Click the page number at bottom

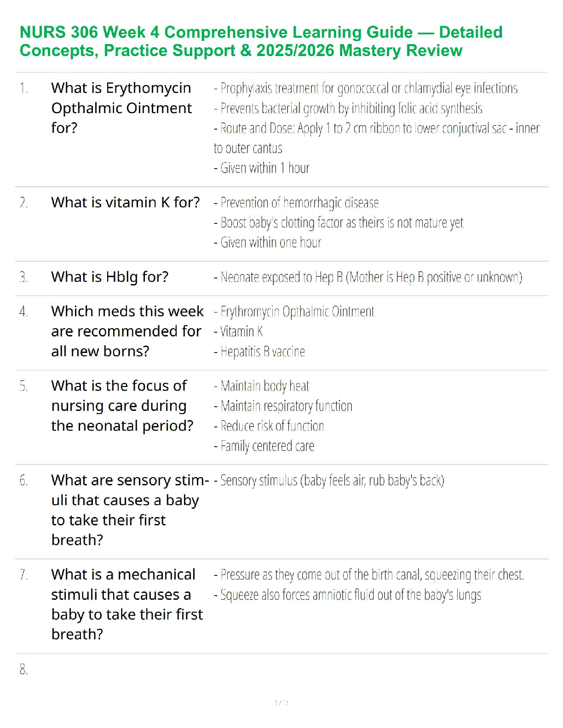pos(281,703)
